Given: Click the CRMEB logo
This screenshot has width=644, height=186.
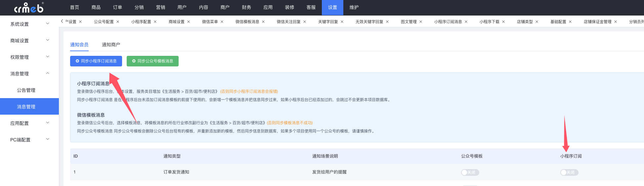Looking at the screenshot, I should [29, 8].
